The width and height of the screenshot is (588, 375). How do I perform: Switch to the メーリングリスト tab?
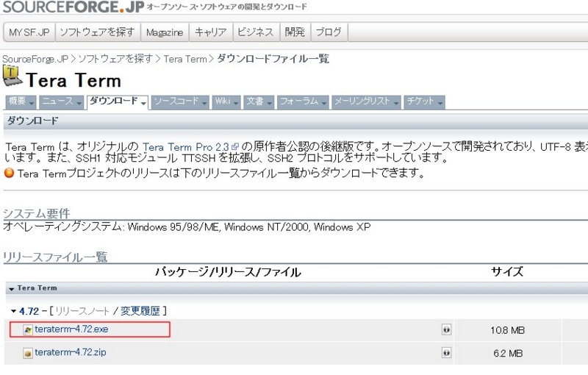pos(366,101)
